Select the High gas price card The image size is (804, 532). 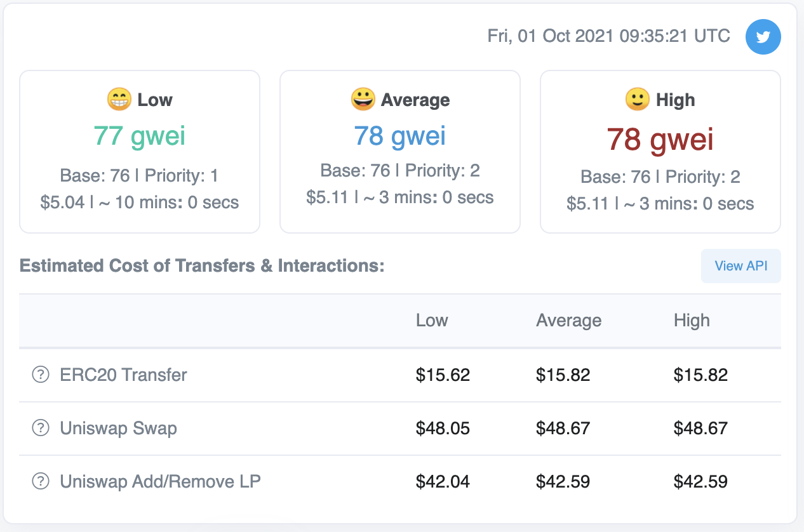click(660, 152)
